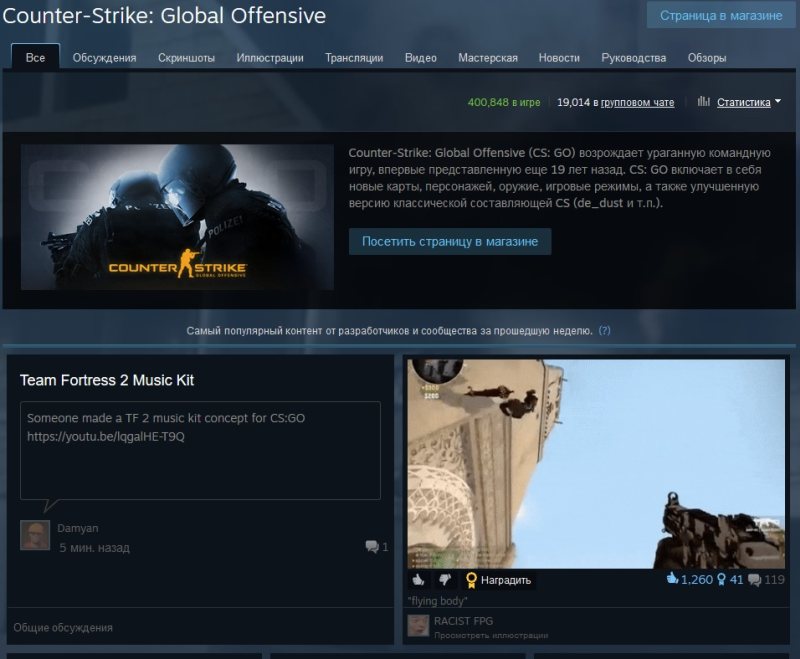
Task: Open RACIST FPG's avatar picture
Action: pyautogui.click(x=418, y=626)
